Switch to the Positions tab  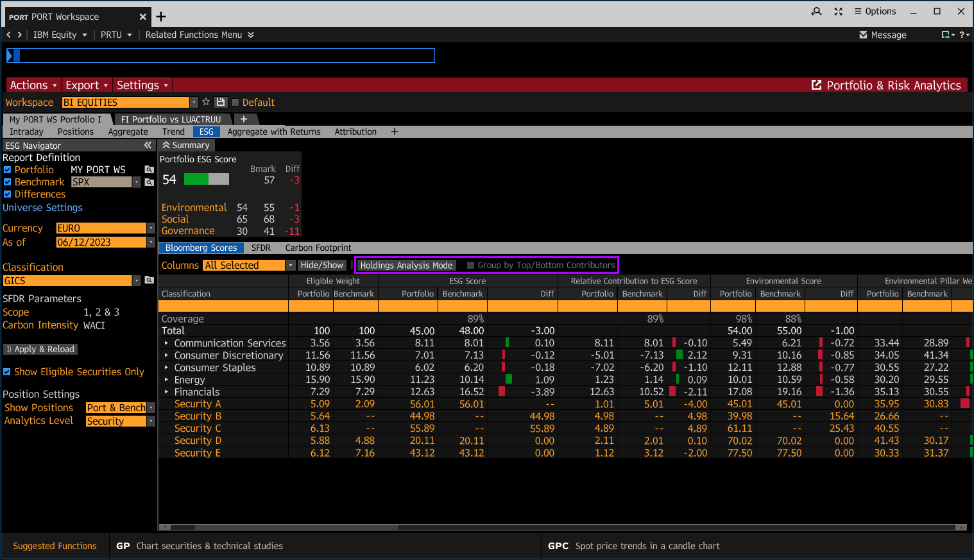pos(76,132)
